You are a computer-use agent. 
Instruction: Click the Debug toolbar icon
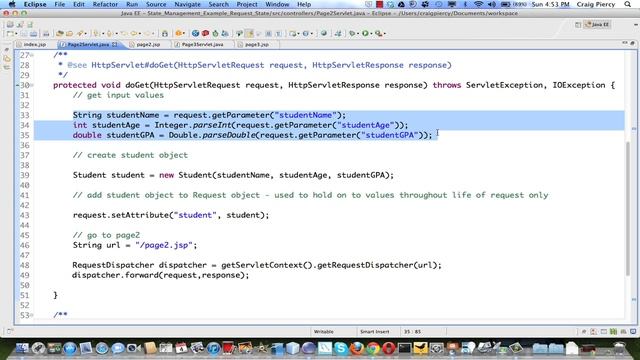pos(352,33)
